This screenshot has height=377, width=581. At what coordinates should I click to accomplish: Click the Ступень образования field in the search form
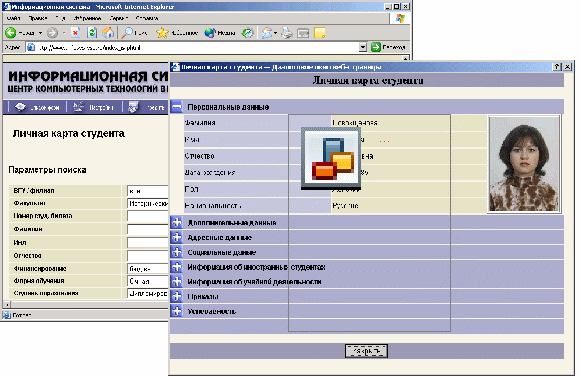pos(147,293)
